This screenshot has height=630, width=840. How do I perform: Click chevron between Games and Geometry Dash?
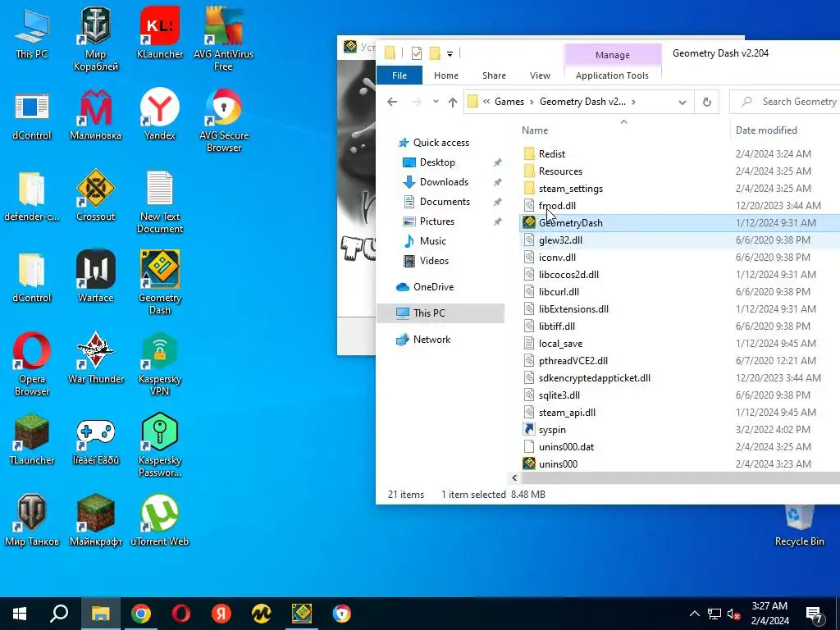[x=532, y=102]
